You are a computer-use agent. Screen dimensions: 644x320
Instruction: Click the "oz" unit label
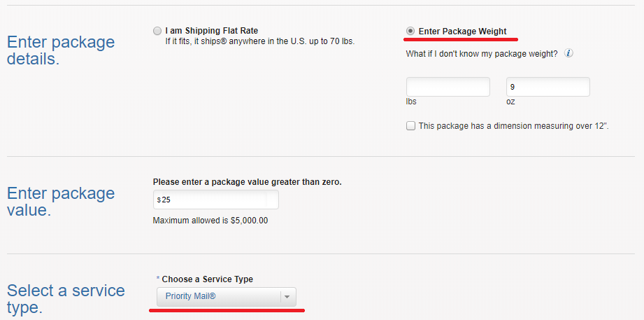point(511,102)
